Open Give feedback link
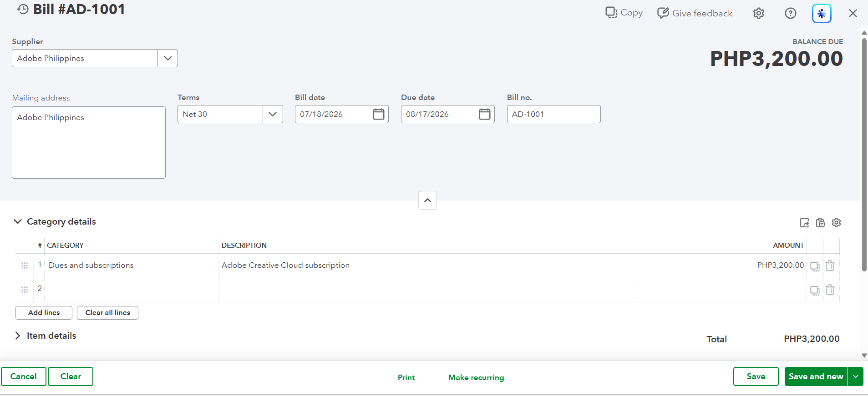The width and height of the screenshot is (868, 396). point(695,13)
